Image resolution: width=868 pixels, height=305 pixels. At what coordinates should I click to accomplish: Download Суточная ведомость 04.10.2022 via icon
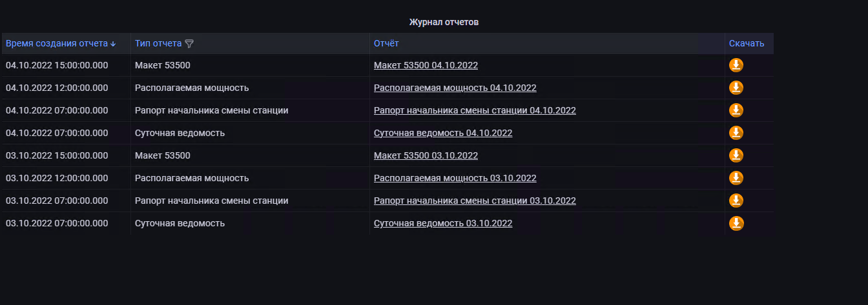click(x=736, y=133)
